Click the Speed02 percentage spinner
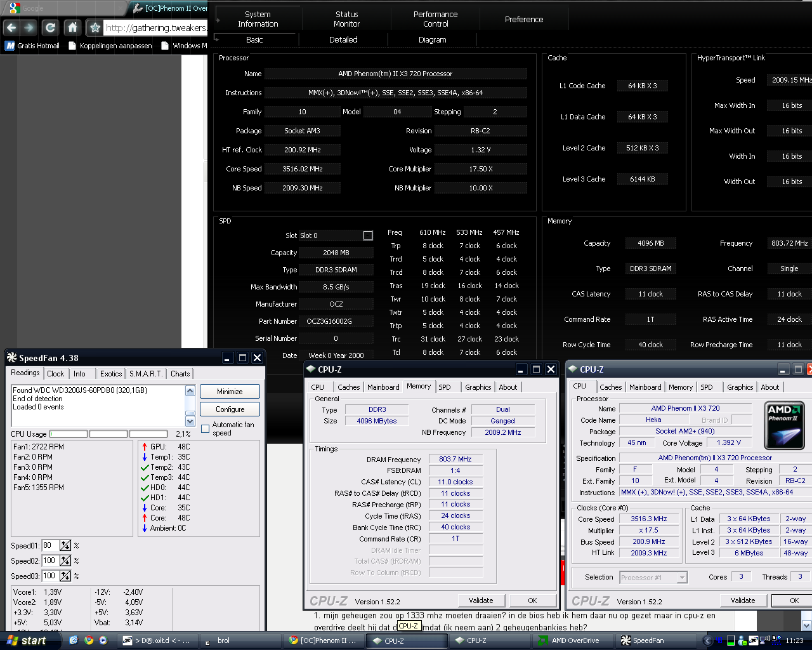Image resolution: width=812 pixels, height=650 pixels. (x=65, y=560)
